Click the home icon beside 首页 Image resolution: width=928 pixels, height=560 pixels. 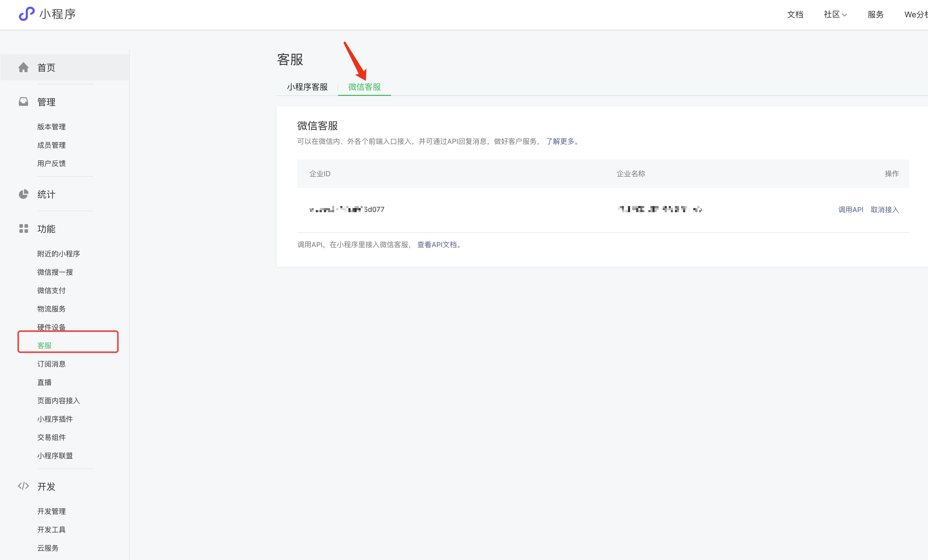(23, 67)
